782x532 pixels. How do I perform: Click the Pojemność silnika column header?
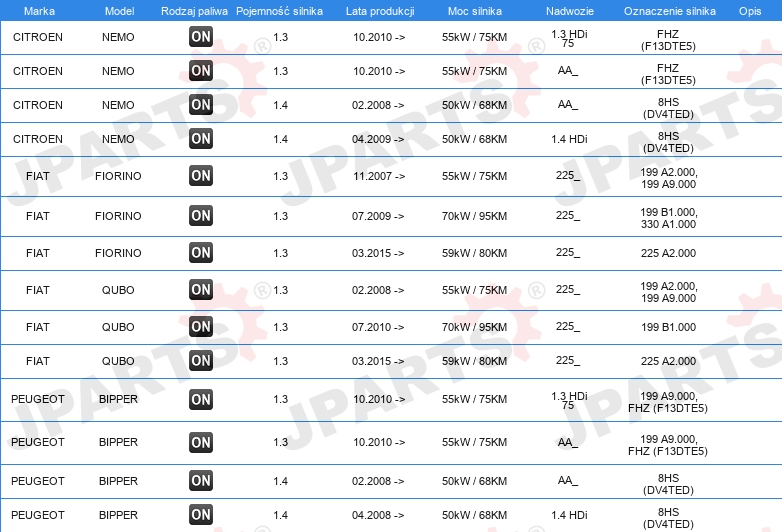(x=279, y=11)
